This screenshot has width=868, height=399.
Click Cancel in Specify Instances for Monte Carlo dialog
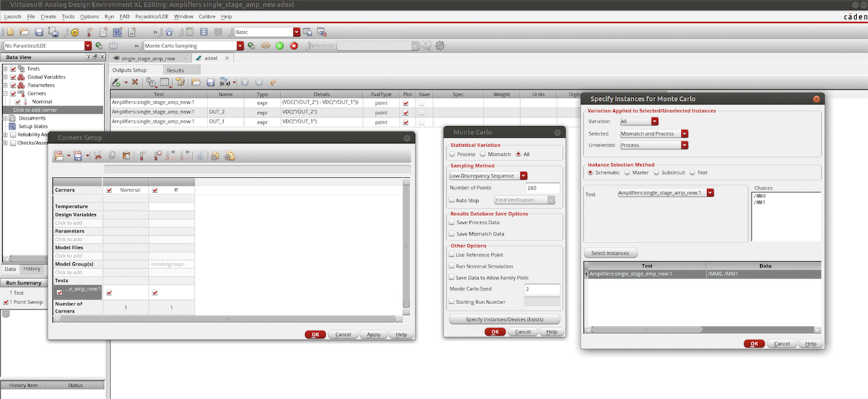(782, 344)
